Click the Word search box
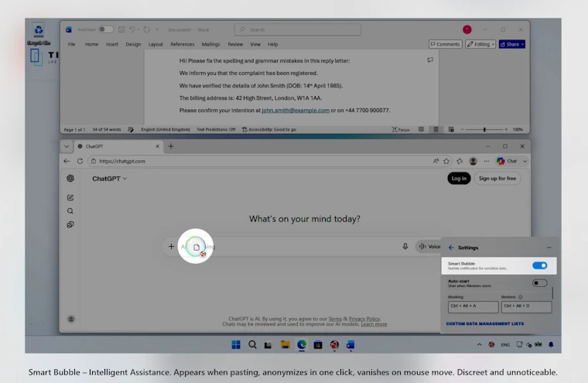This screenshot has height=383, width=588. coord(298,29)
